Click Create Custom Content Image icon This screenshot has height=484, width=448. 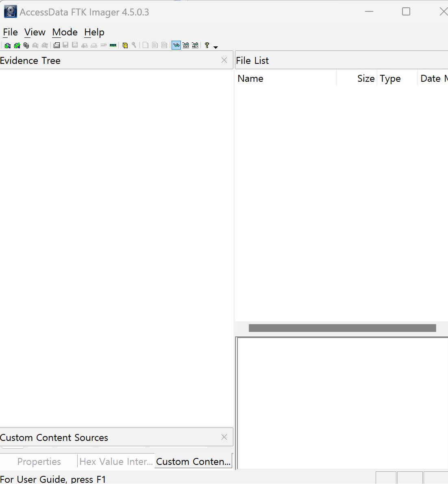(x=94, y=46)
